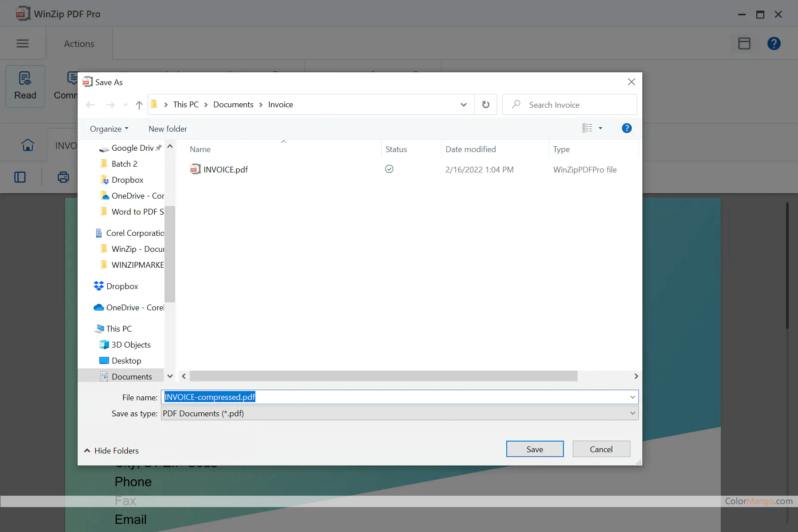Click the back navigation arrow
798x532 pixels.
click(x=91, y=105)
